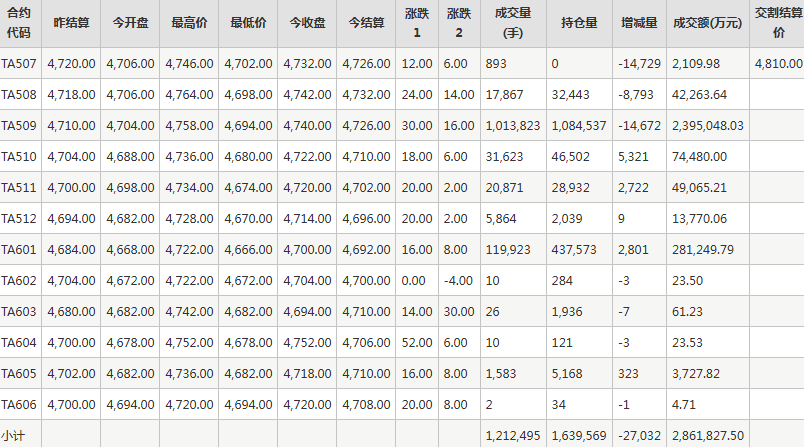Click the 今收盘 column header

(x=307, y=23)
